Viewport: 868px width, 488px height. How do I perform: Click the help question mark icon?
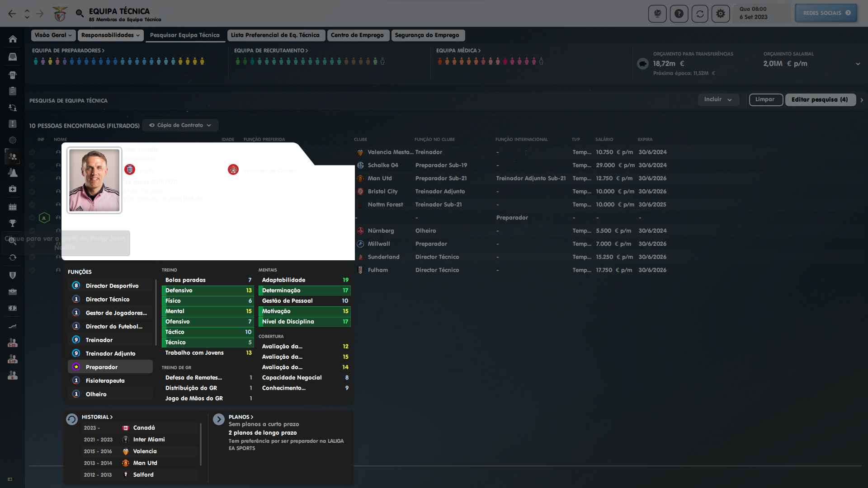679,14
